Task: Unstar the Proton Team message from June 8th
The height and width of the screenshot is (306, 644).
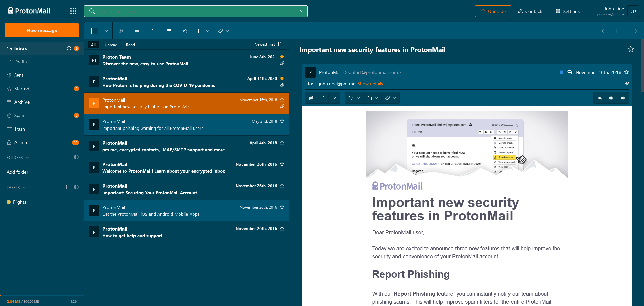Action: [282, 57]
